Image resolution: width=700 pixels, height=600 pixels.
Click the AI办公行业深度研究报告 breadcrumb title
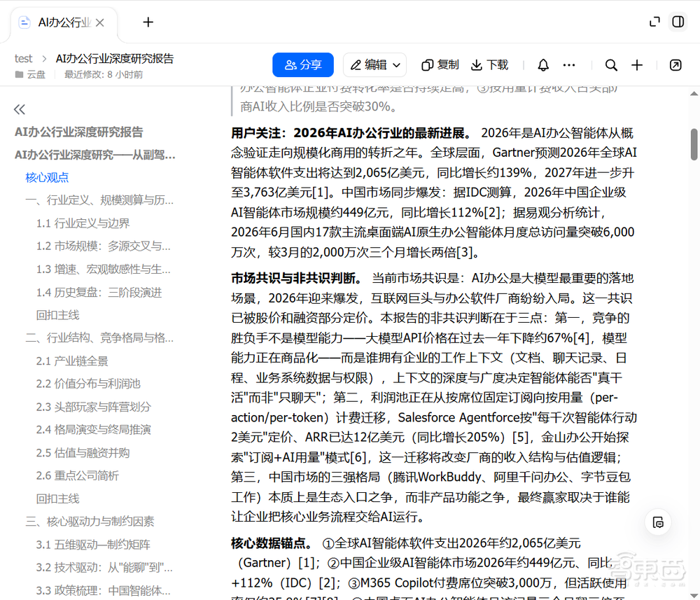coord(115,59)
